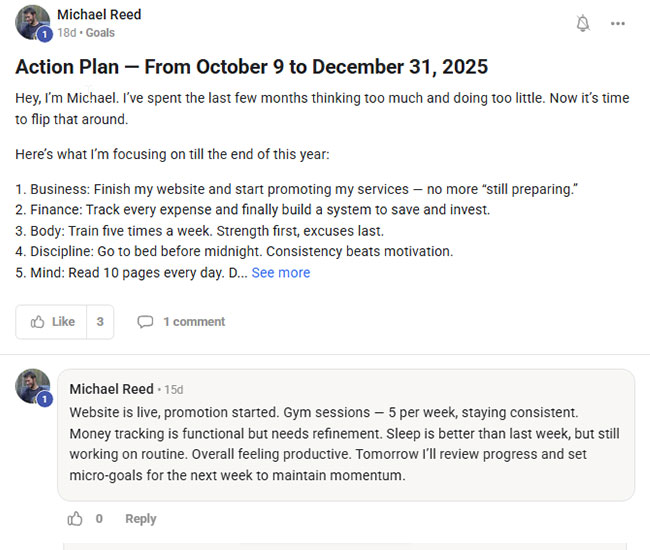Image resolution: width=650 pixels, height=550 pixels.
Task: Click Michael Reed's avatar in post header
Action: coord(32,22)
